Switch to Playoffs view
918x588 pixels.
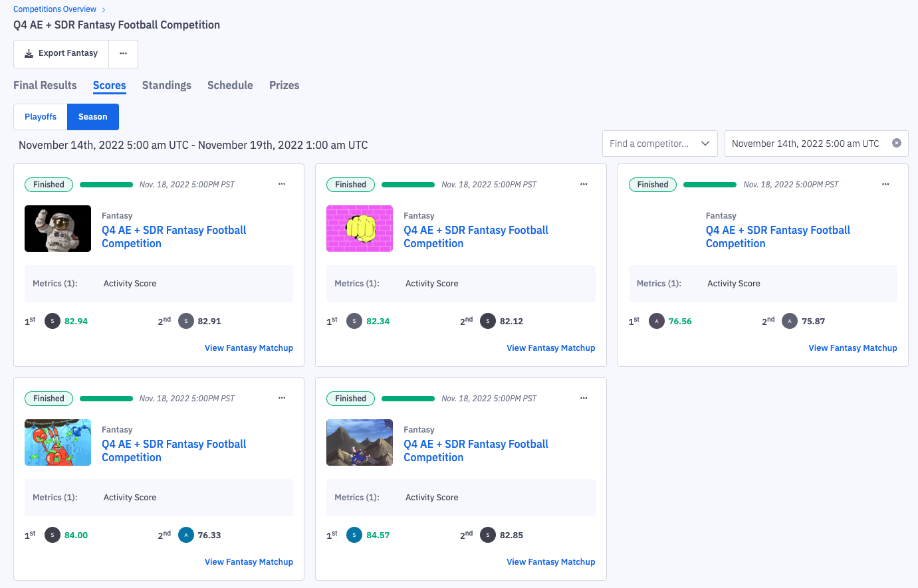(x=41, y=117)
